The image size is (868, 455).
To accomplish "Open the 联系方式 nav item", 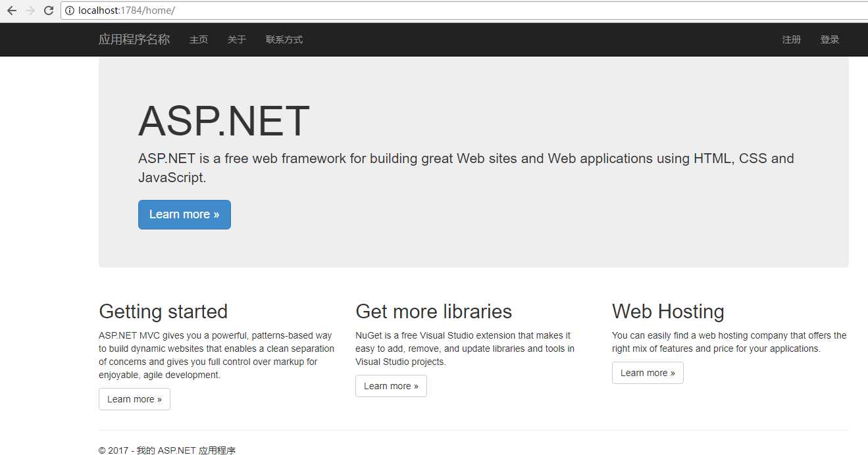I will coord(284,39).
